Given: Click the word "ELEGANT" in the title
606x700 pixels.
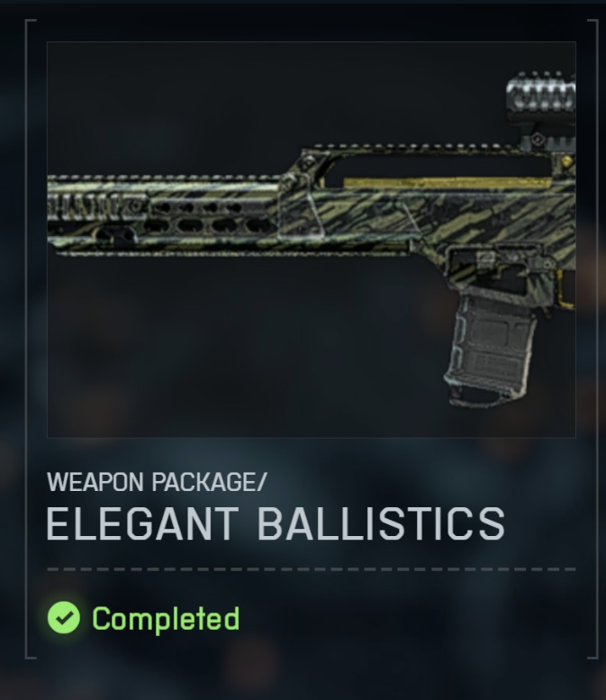Looking at the screenshot, I should [142, 523].
